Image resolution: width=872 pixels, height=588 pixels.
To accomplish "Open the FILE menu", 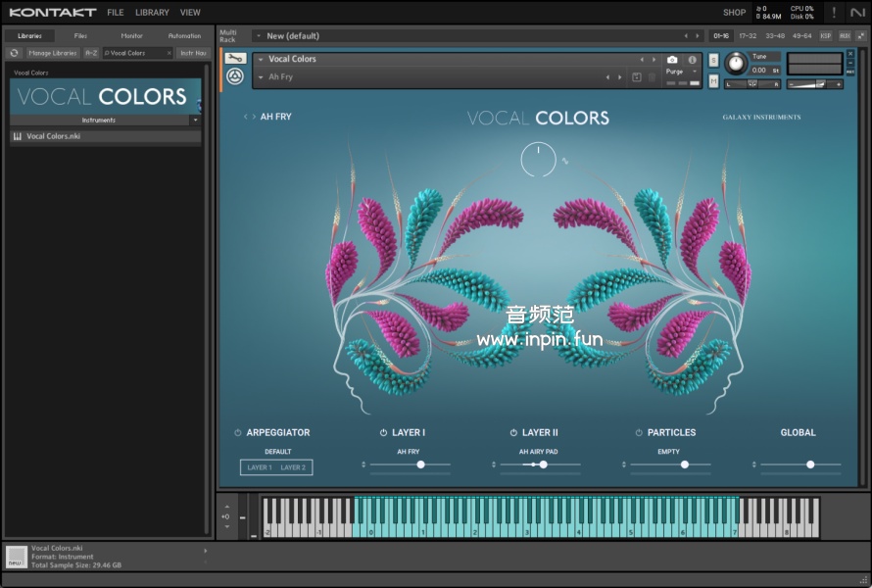I will click(x=116, y=13).
